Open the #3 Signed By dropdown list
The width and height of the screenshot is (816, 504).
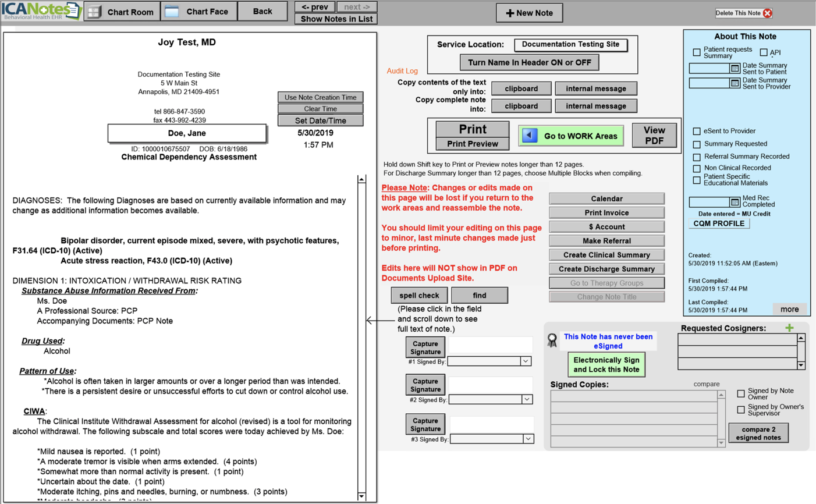[528, 439]
